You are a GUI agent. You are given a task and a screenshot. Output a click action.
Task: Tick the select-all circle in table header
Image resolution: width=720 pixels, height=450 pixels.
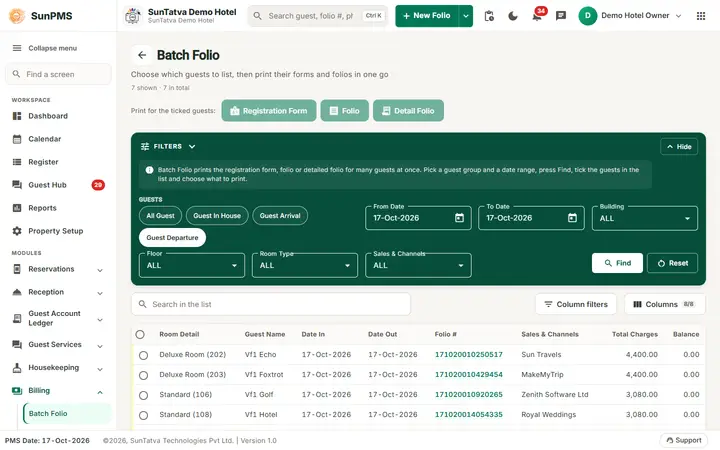[x=140, y=334]
